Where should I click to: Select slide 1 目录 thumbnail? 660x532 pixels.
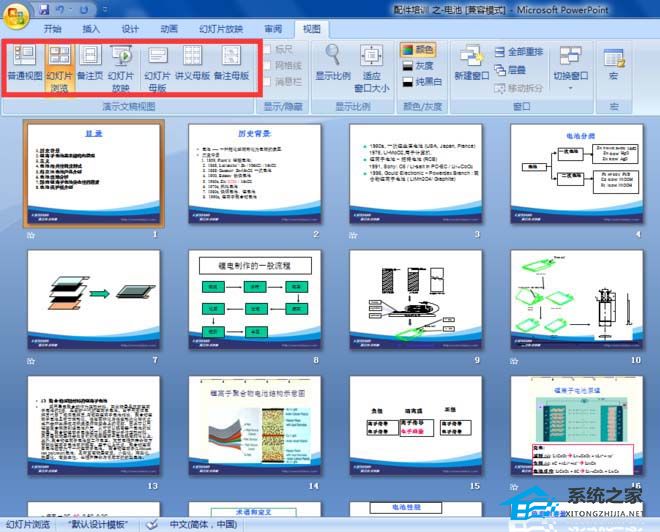point(94,173)
